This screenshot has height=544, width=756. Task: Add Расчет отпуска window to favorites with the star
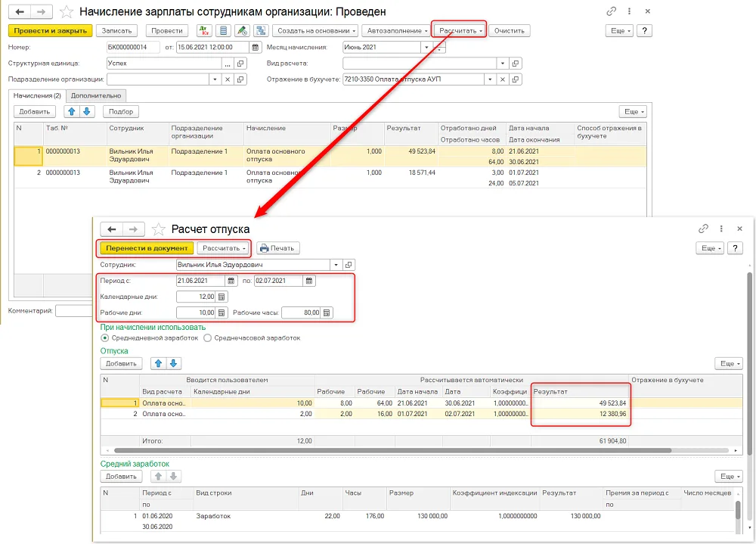[x=158, y=228]
